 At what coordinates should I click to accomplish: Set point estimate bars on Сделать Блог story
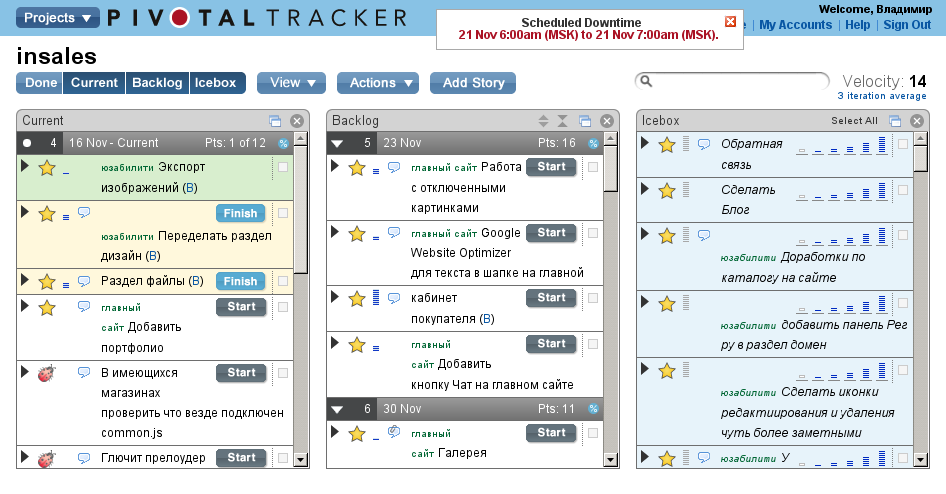point(842,191)
